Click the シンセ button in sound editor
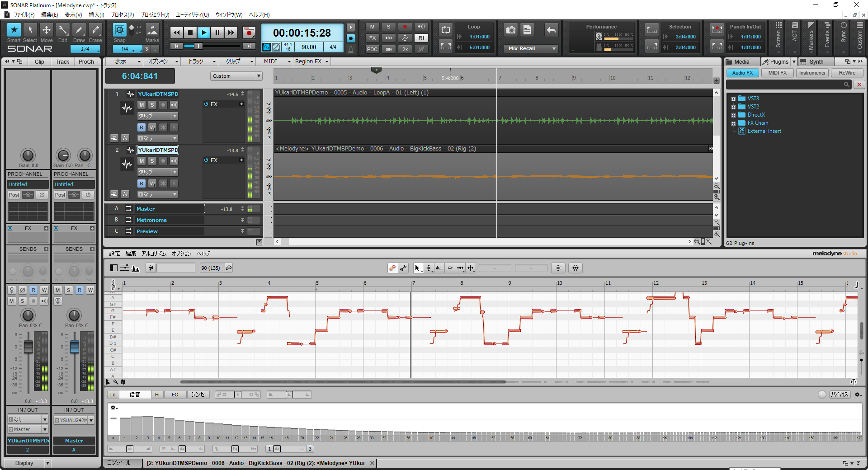 198,395
